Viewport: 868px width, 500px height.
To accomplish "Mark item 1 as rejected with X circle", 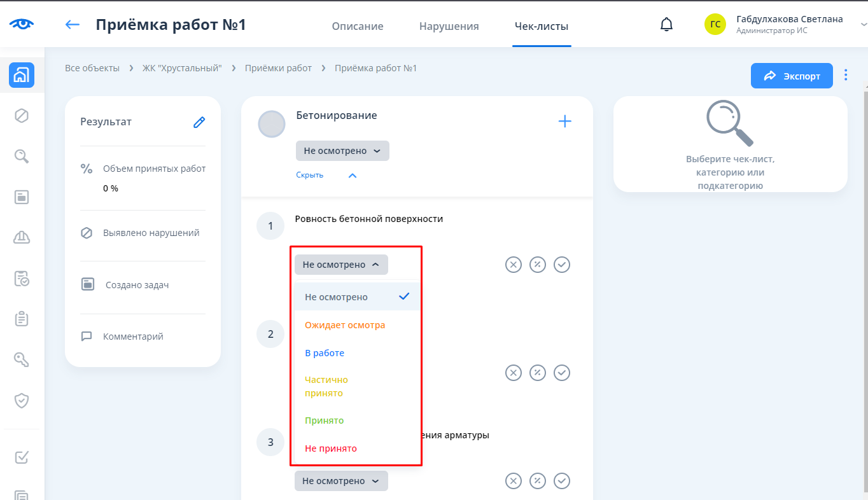I will point(514,265).
